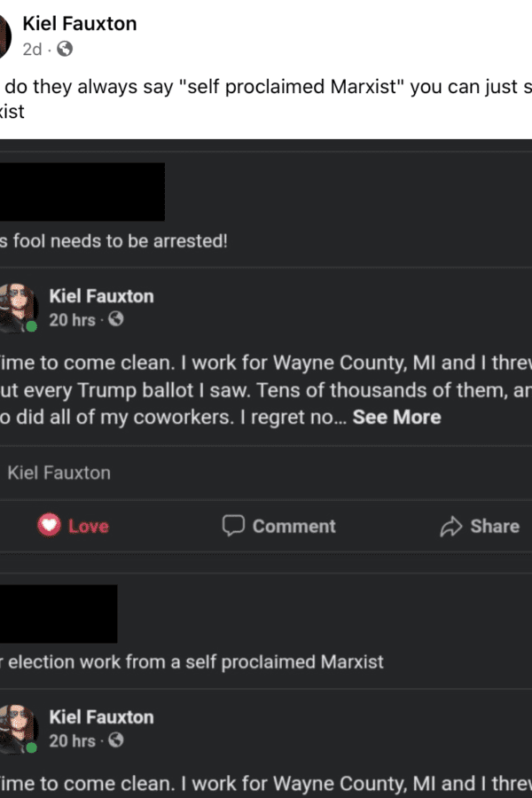
Task: Open Kiel Fauxton's profile from the top header name
Action: pyautogui.click(x=80, y=24)
